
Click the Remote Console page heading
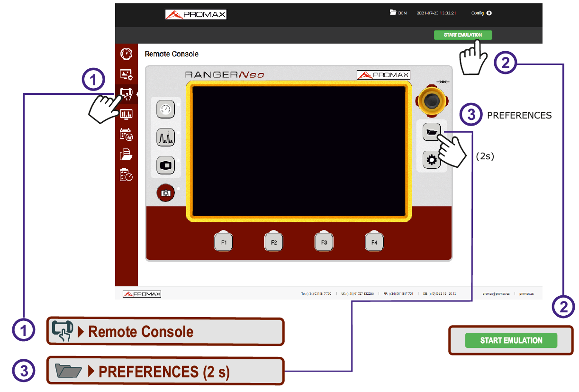click(172, 54)
